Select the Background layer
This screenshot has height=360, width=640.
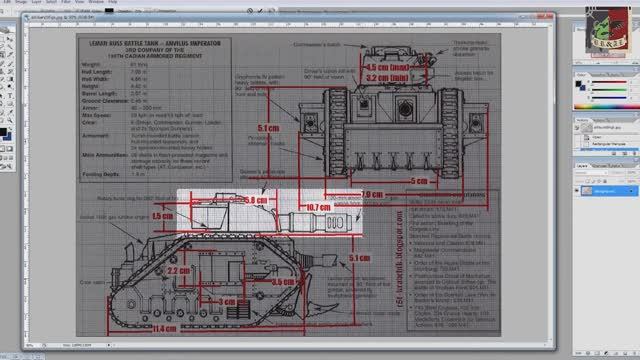coord(609,191)
